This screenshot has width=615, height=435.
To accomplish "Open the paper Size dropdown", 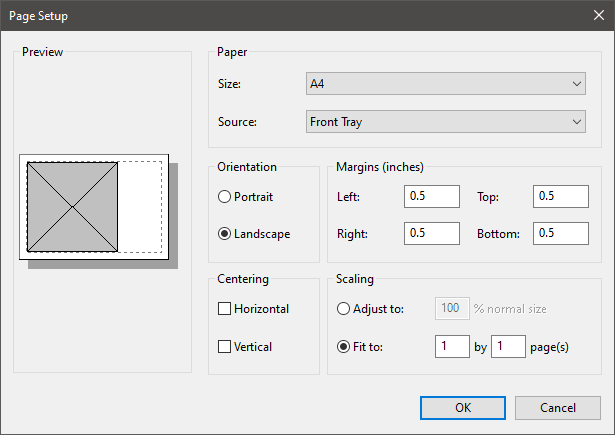I will pyautogui.click(x=445, y=85).
